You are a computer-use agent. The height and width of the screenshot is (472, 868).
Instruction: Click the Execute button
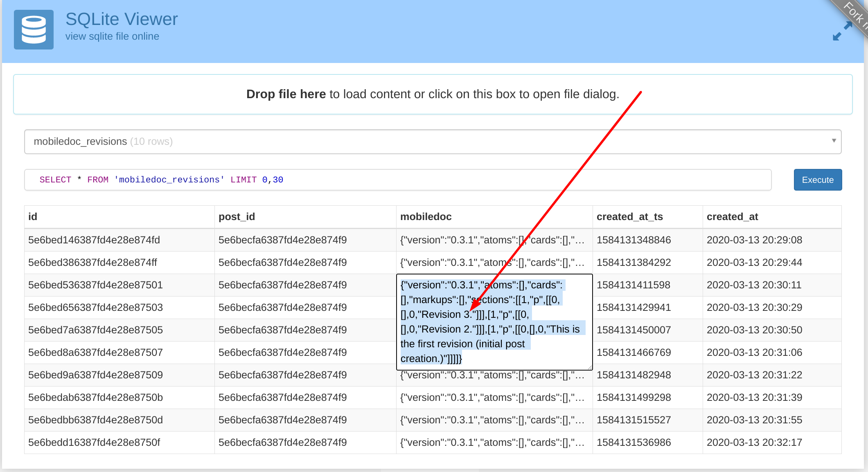pos(818,180)
